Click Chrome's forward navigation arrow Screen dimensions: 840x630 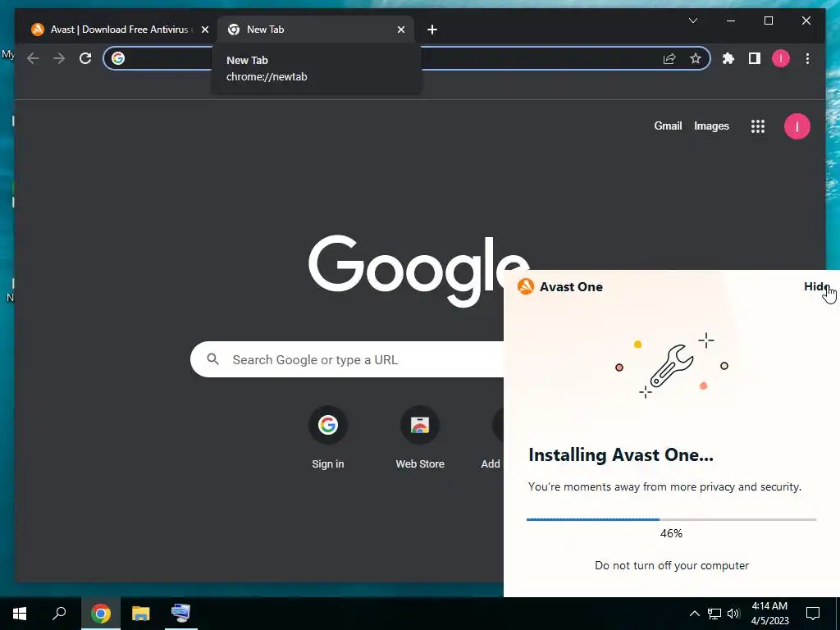click(x=59, y=58)
